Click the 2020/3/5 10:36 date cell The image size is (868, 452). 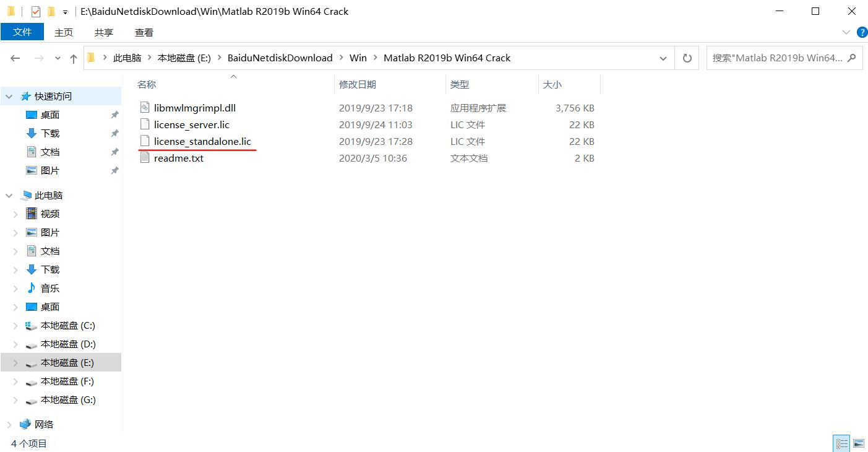(373, 158)
